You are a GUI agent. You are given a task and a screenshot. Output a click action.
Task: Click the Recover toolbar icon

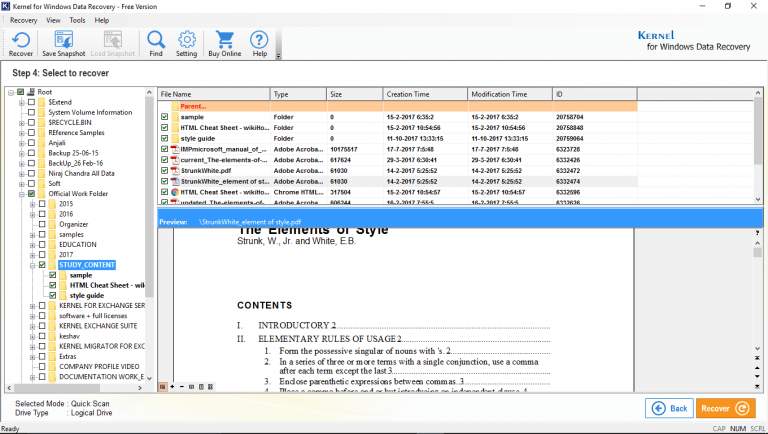point(21,40)
